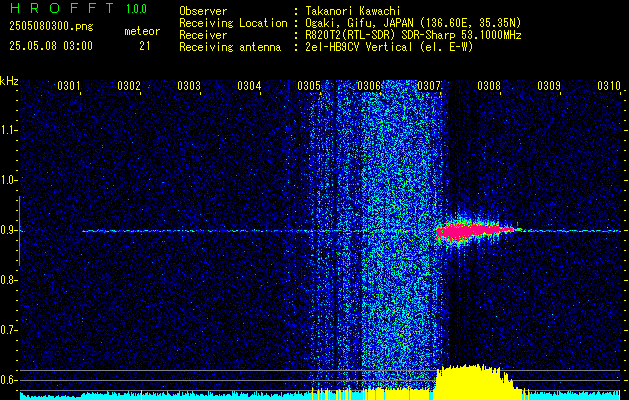Click the Observer label
The width and height of the screenshot is (629, 400).
point(203,11)
